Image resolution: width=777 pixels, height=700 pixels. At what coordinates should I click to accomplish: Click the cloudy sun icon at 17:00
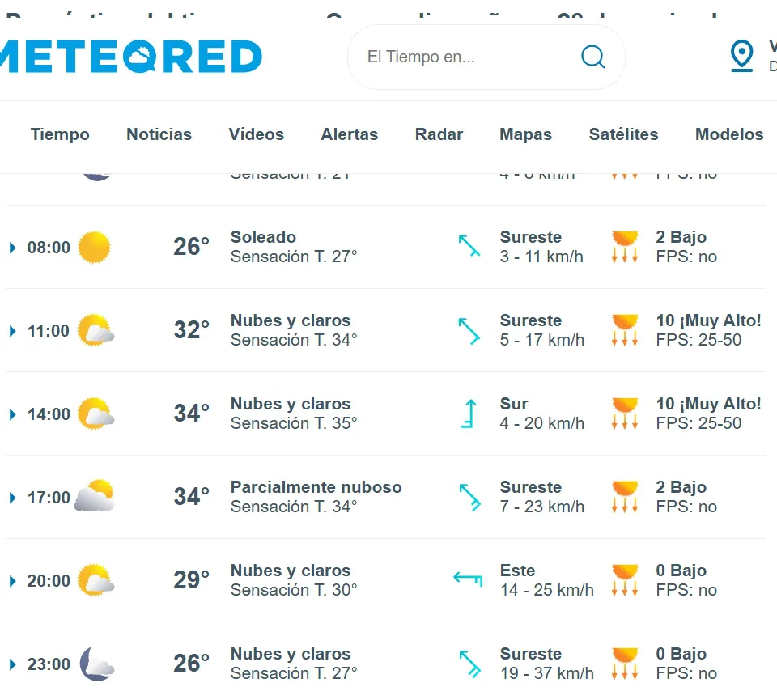coord(94,497)
